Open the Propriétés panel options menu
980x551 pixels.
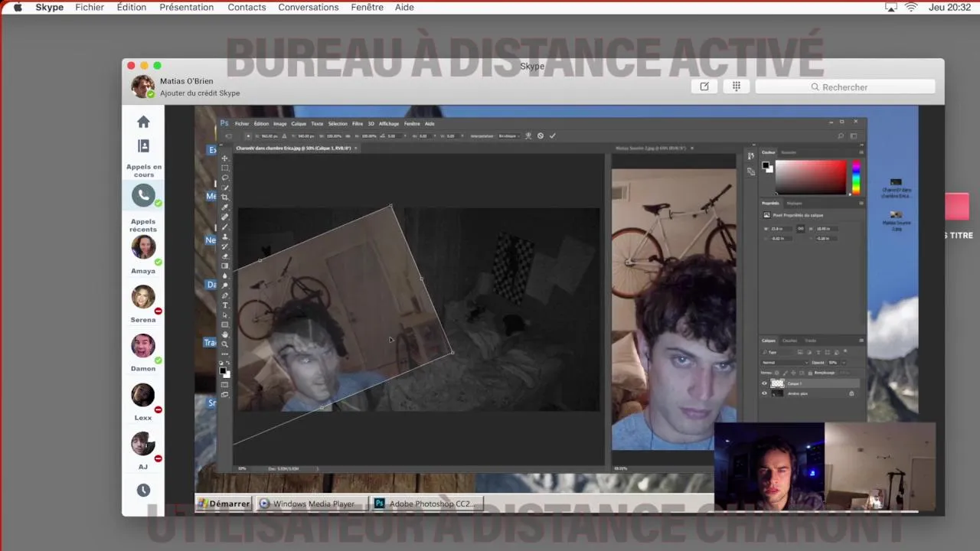click(x=861, y=203)
